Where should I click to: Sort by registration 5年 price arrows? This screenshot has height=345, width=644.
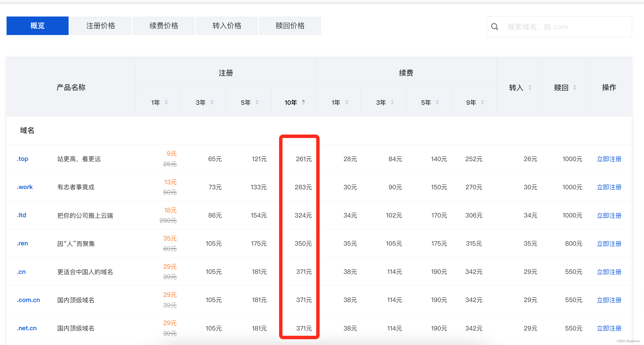(257, 102)
